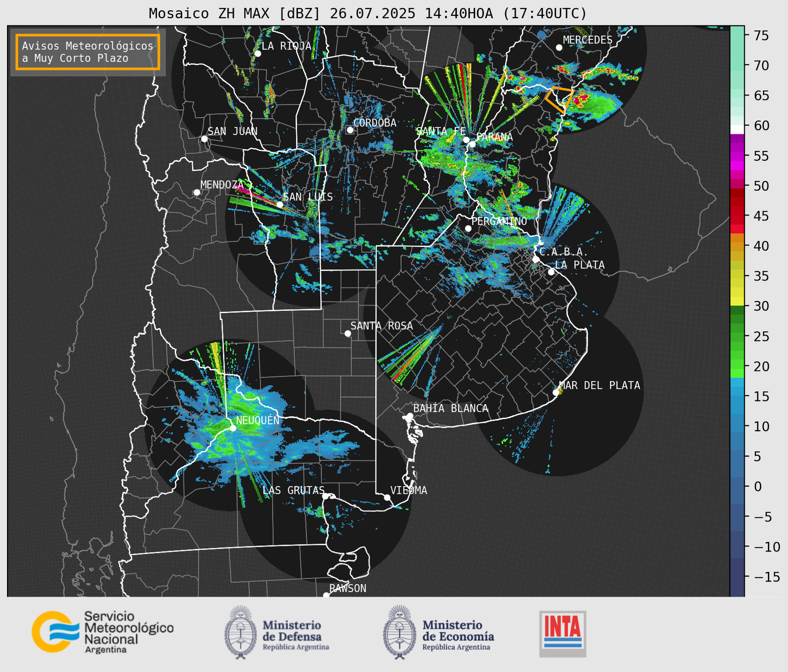Screen dimensions: 788x672
Task: Click the Ministerio de Defensa emblem
Action: 241,632
